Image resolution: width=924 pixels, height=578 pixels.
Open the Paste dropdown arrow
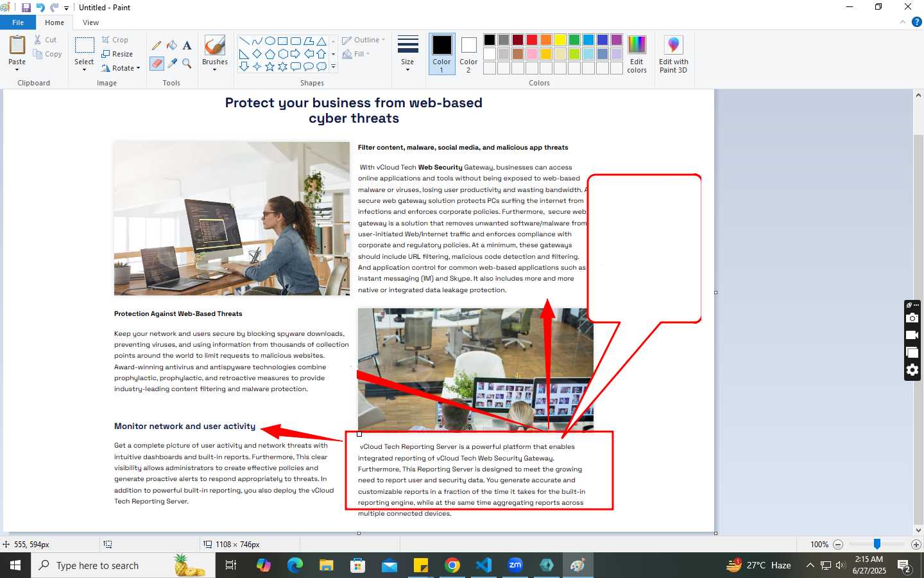[17, 69]
